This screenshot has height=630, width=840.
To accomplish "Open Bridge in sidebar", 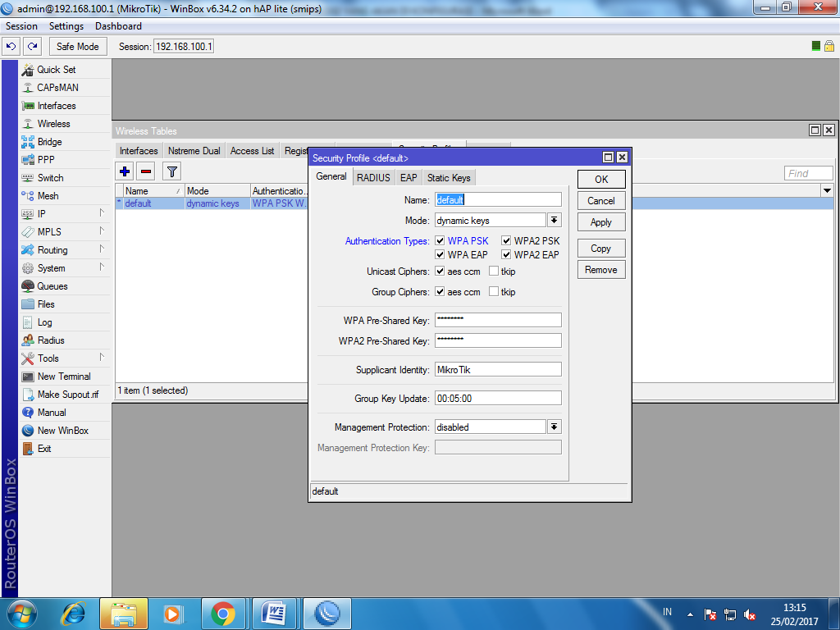I will [x=49, y=142].
